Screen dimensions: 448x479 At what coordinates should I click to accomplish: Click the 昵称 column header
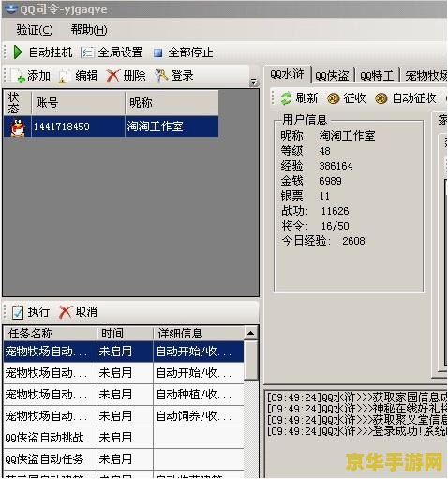[172, 103]
